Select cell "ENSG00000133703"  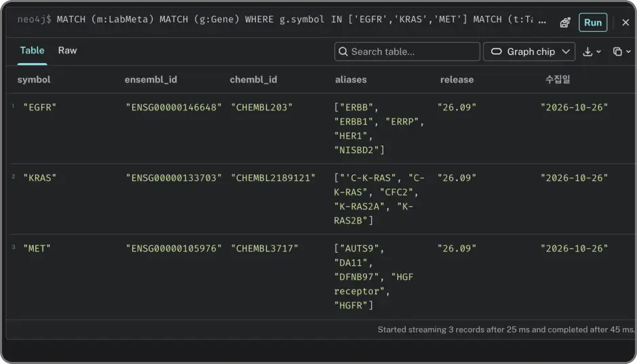pyautogui.click(x=174, y=178)
